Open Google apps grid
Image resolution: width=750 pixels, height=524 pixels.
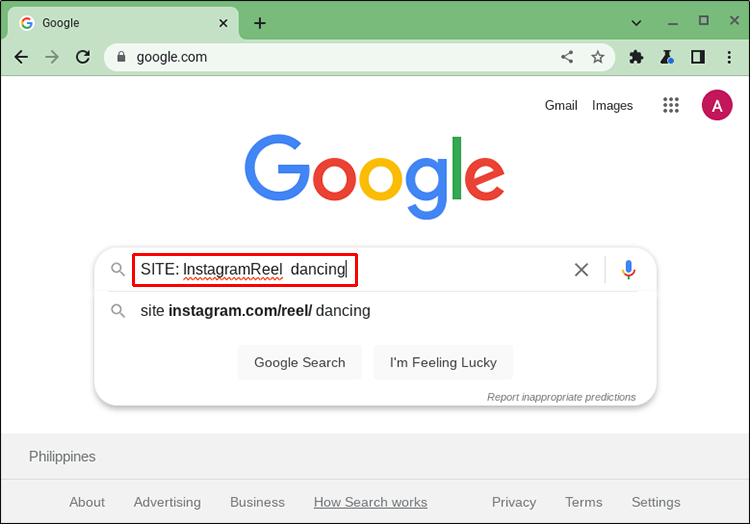coord(671,105)
